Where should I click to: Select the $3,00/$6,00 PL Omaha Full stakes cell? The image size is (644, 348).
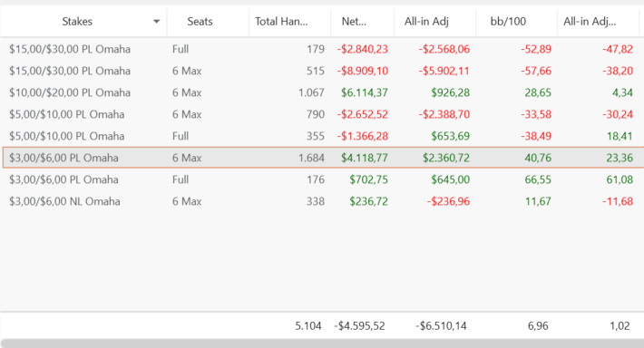pyautogui.click(x=63, y=179)
